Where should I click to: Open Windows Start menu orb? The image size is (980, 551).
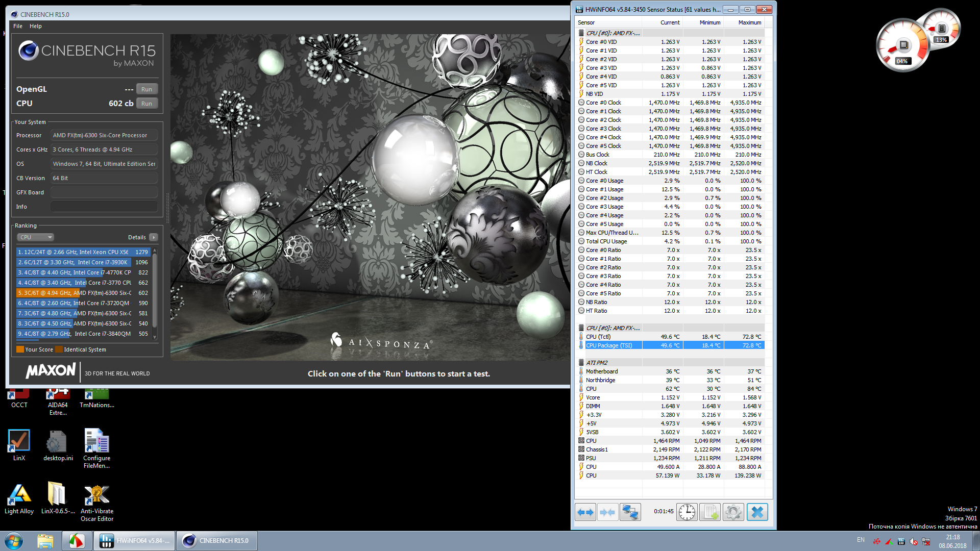[14, 541]
